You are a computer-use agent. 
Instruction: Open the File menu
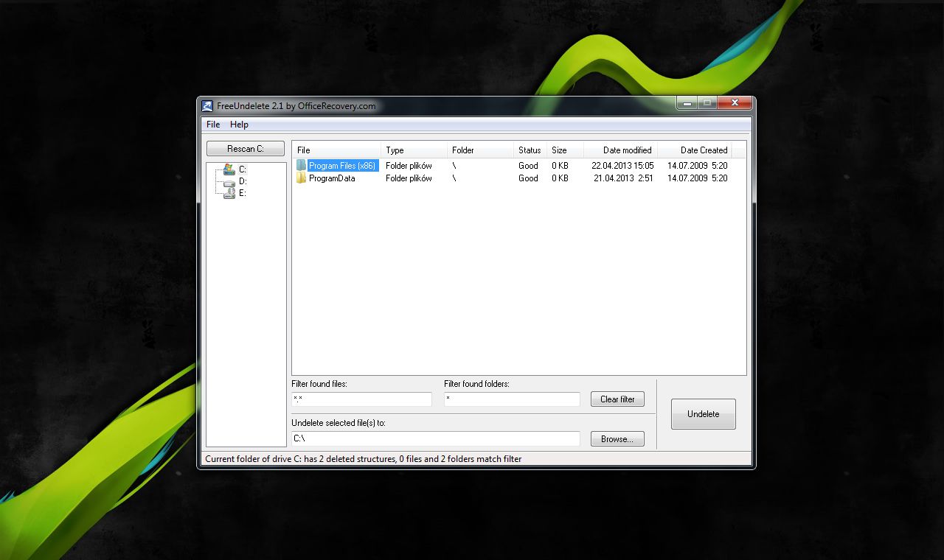pyautogui.click(x=212, y=125)
